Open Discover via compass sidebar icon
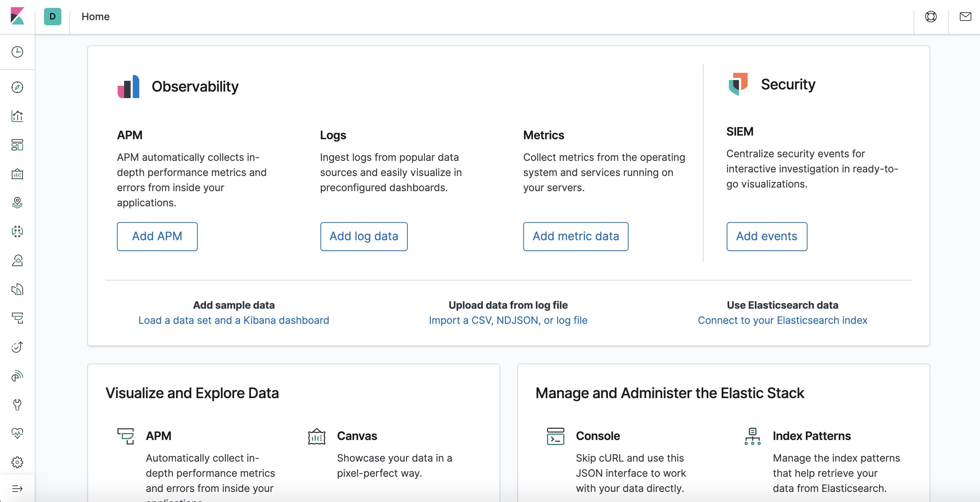Screen dimensions: 980x502 pyautogui.click(x=17, y=88)
